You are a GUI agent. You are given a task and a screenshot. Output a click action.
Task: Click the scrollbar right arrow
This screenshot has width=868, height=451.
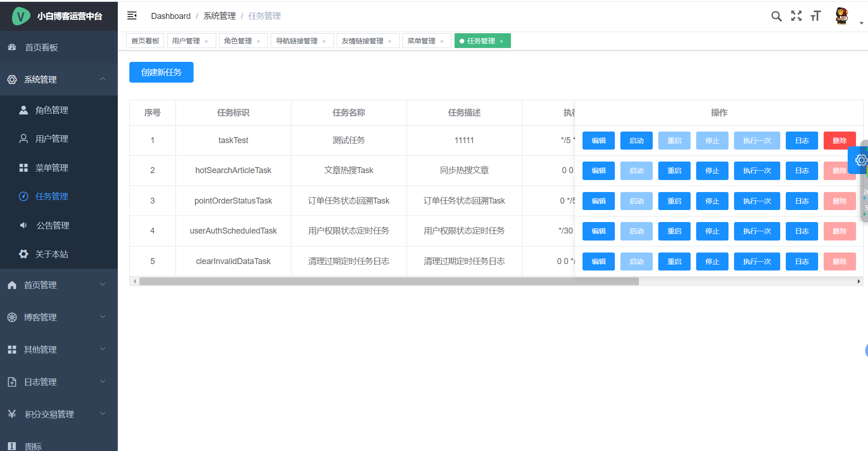pos(859,281)
